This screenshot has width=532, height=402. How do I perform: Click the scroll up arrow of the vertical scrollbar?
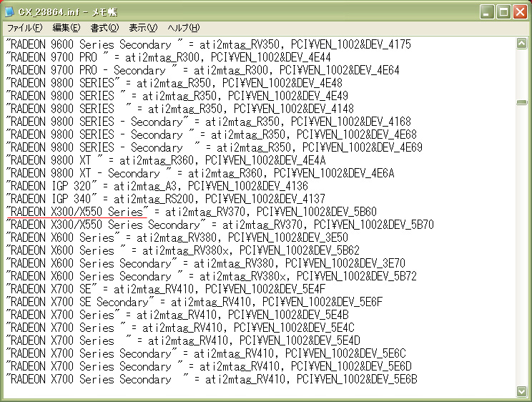pos(522,44)
